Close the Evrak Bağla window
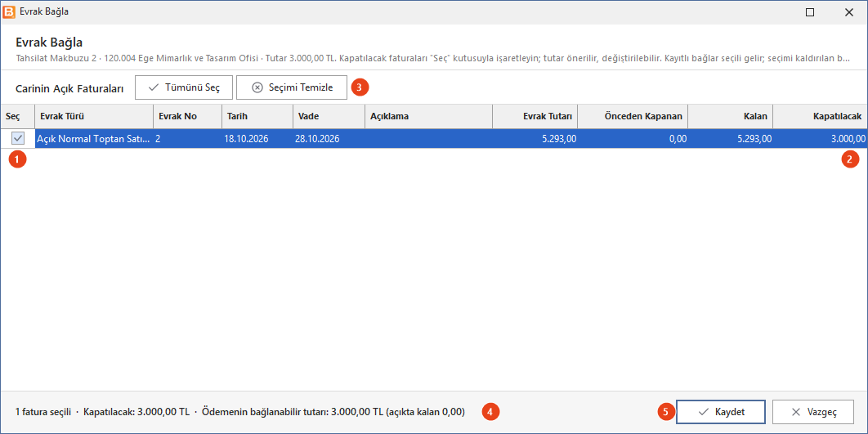The height and width of the screenshot is (434, 868). 848,11
